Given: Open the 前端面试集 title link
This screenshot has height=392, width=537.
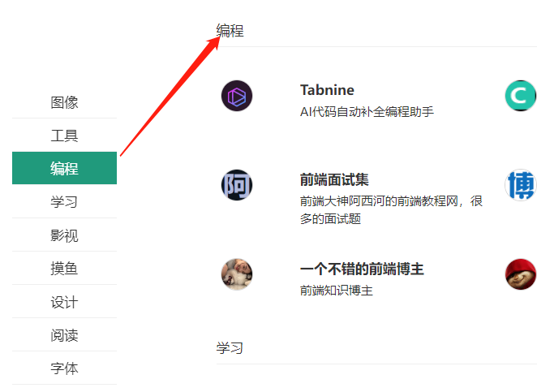Looking at the screenshot, I should [x=334, y=179].
